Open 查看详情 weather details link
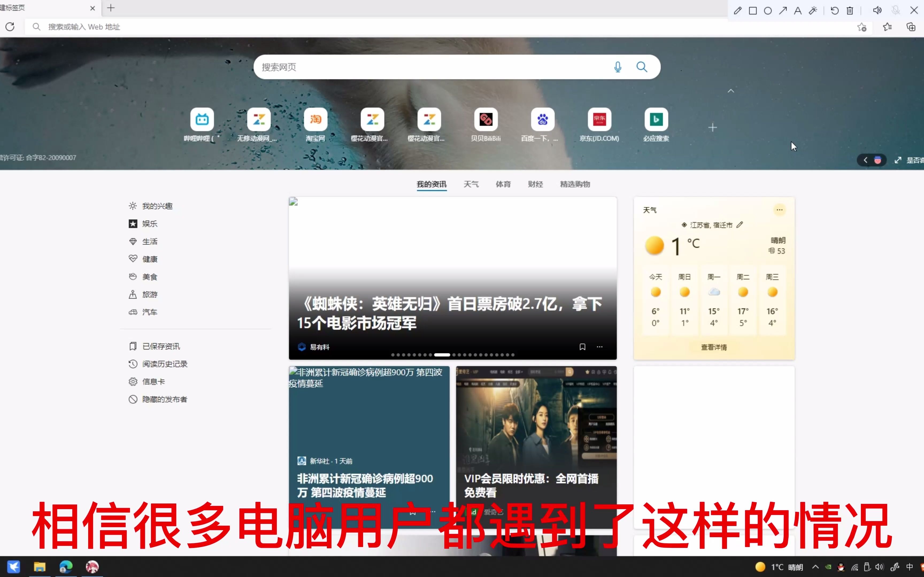Screen dimensions: 924x577 click(x=713, y=347)
